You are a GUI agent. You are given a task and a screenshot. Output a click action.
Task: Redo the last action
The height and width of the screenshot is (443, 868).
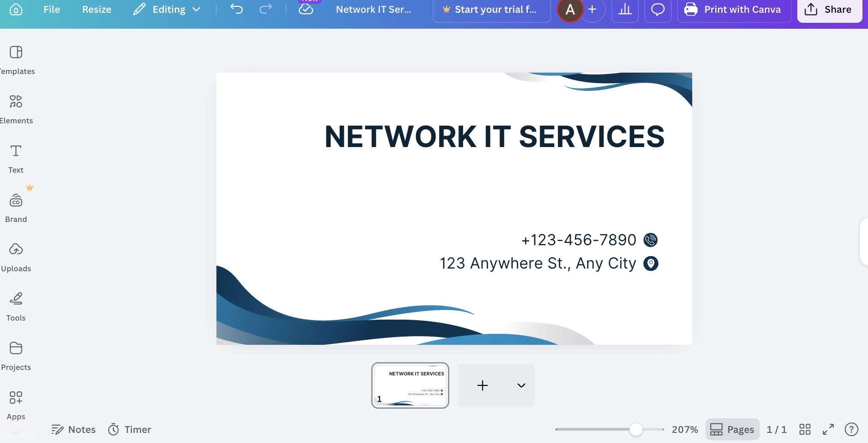coord(265,9)
